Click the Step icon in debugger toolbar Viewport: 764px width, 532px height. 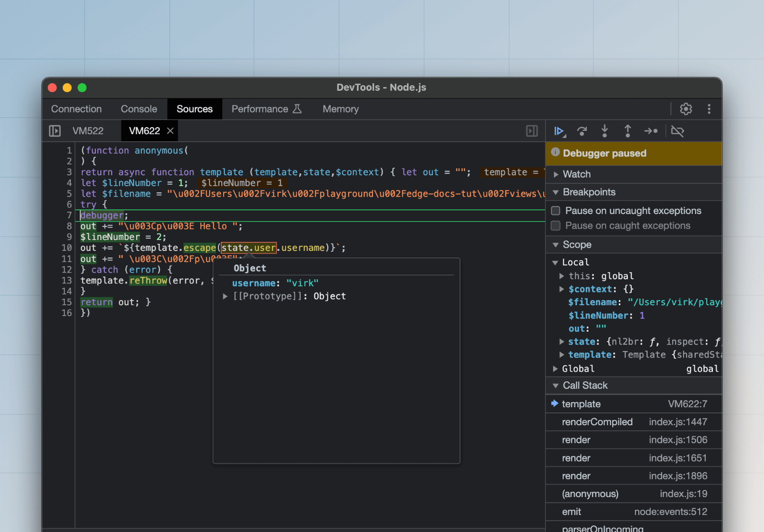651,131
